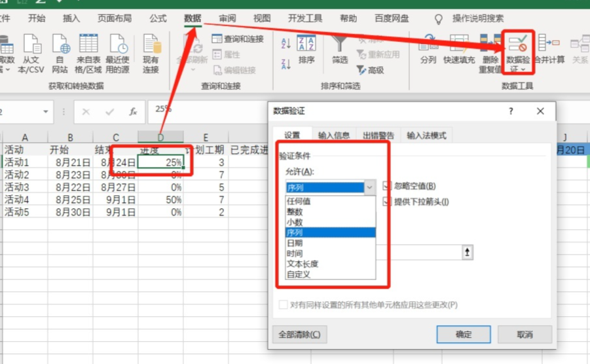This screenshot has width=590, height=364.
Task: Click Advanced filter option
Action: (370, 70)
